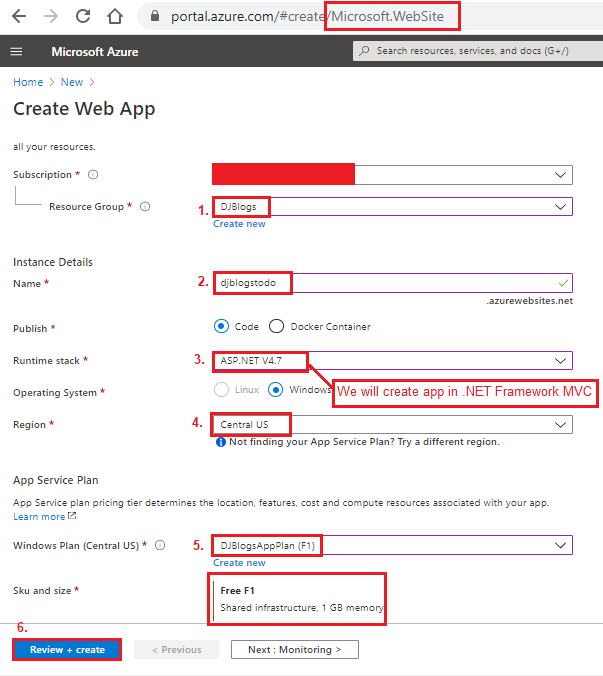603x676 pixels.
Task: Choose Windows as the operating system
Action: click(275, 390)
